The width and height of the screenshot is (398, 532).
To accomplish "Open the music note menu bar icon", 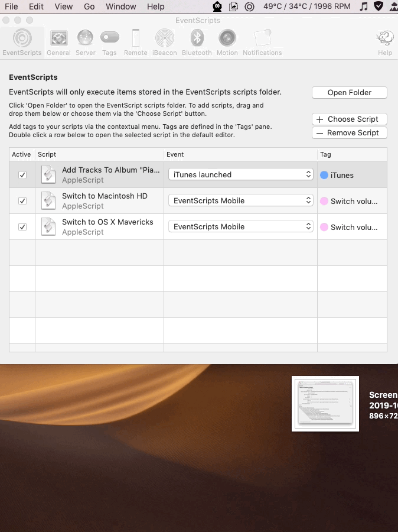I will pos(363,7).
